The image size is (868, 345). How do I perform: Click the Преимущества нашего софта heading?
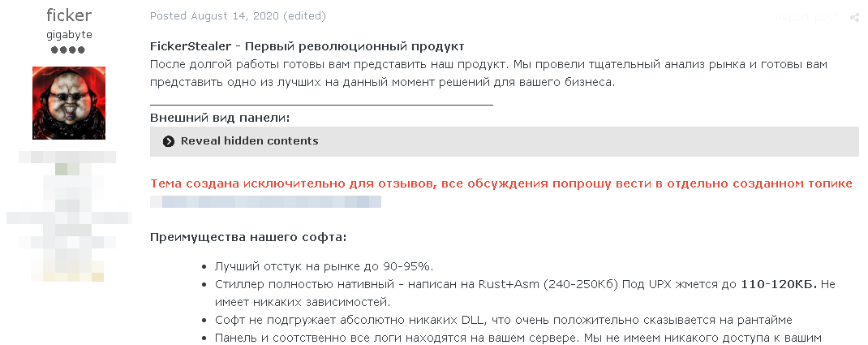(x=248, y=238)
